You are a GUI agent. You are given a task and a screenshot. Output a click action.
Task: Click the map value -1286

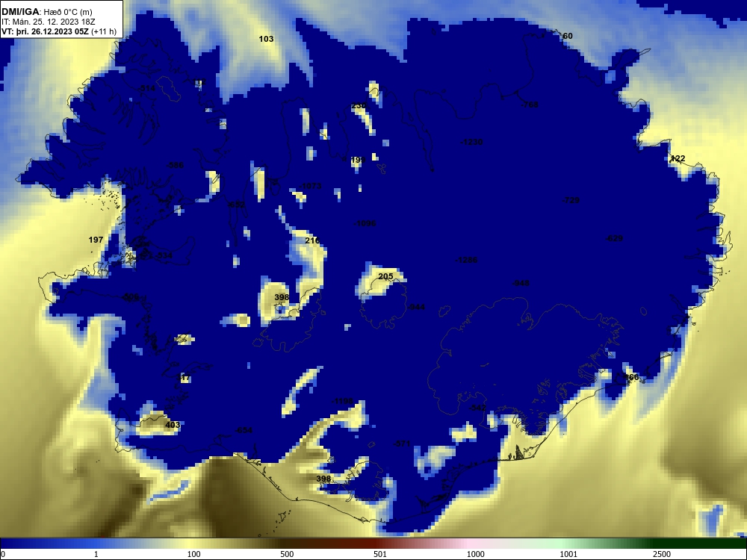[466, 260]
